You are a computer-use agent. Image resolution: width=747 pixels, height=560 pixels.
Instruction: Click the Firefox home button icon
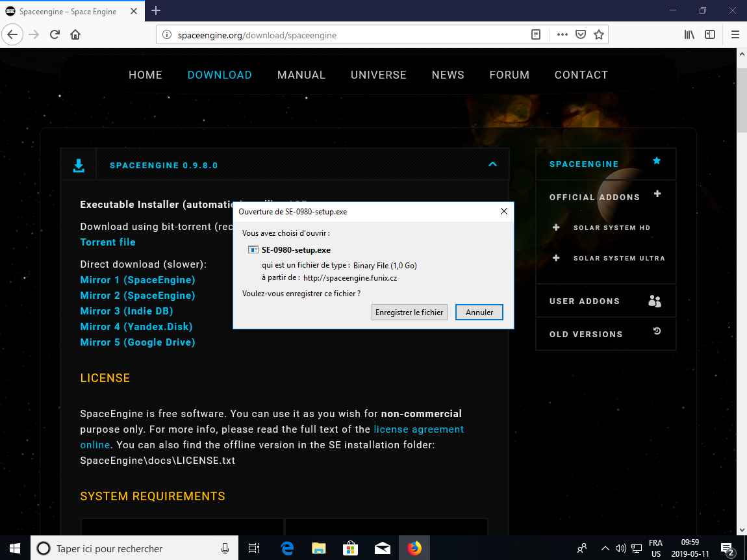(75, 34)
